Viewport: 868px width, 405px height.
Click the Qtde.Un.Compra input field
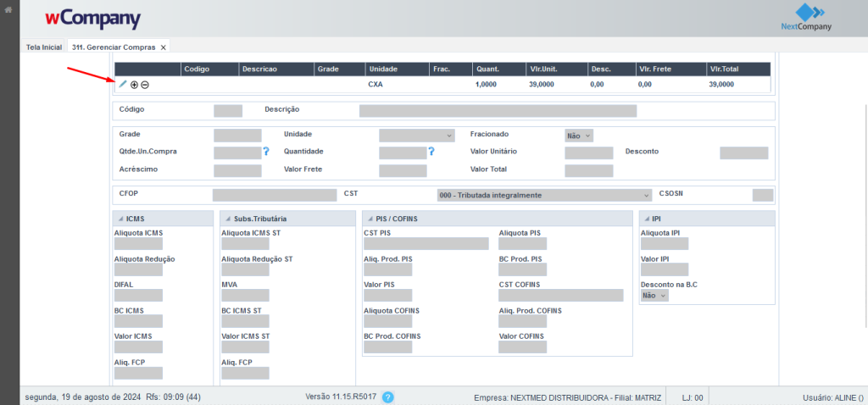click(237, 153)
